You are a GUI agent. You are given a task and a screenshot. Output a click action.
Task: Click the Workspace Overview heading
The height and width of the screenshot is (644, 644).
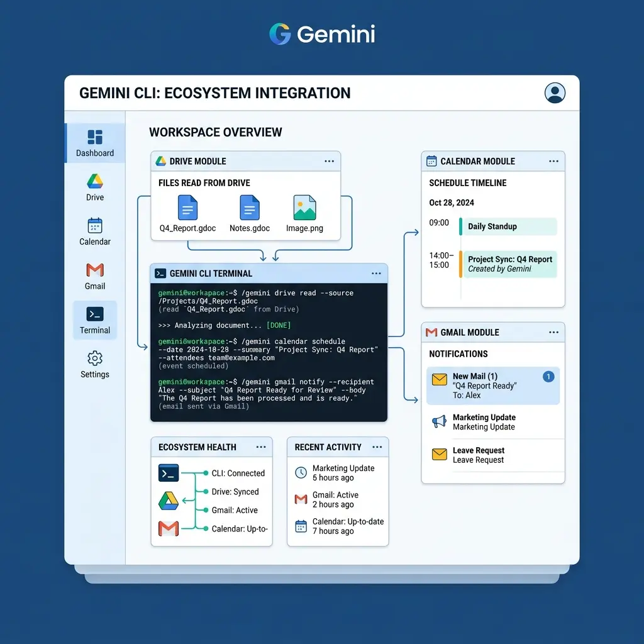click(216, 132)
